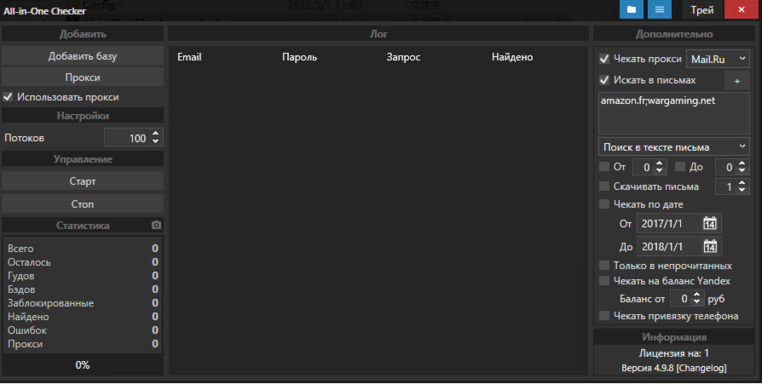Open the folder icon in title bar
Image resolution: width=762 pixels, height=384 pixels.
[631, 10]
